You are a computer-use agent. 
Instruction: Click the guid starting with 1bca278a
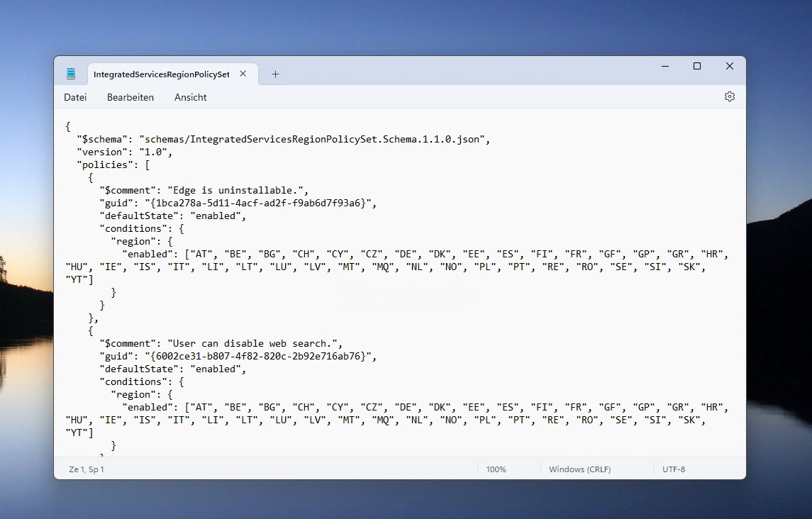pos(258,203)
